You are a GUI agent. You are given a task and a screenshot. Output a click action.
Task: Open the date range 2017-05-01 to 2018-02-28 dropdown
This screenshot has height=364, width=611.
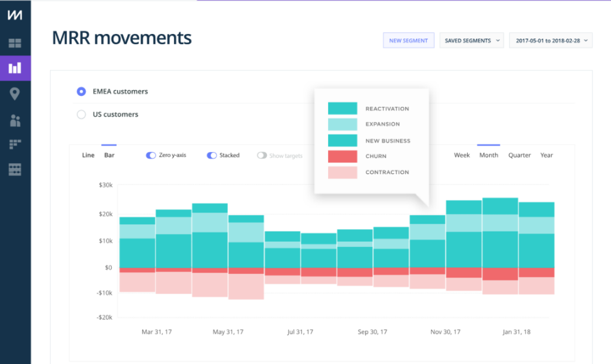(x=551, y=41)
